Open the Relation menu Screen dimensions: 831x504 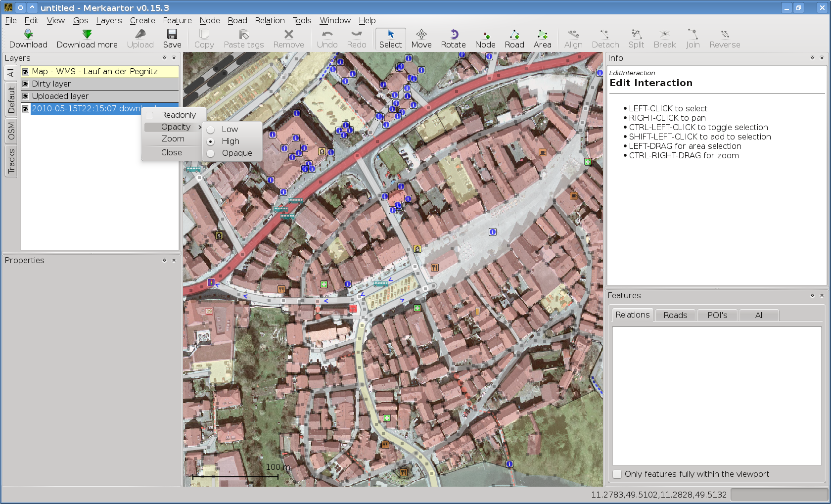(270, 20)
